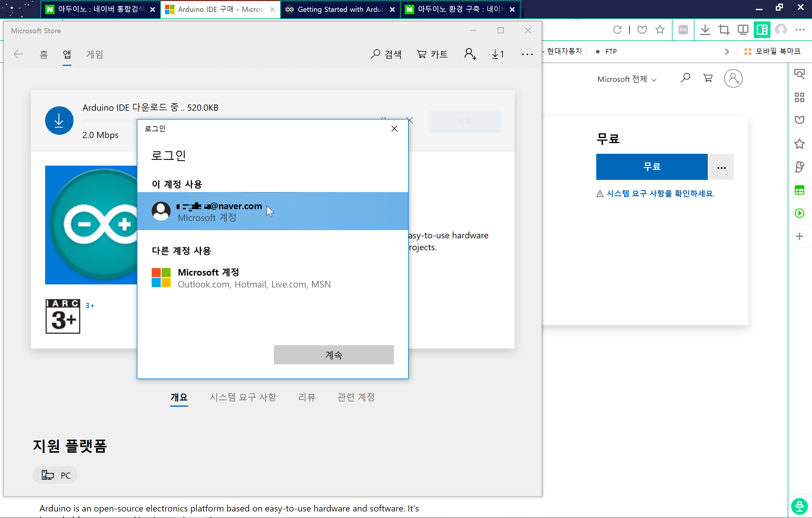
Task: Open the 3+ rating link
Action: (x=90, y=305)
